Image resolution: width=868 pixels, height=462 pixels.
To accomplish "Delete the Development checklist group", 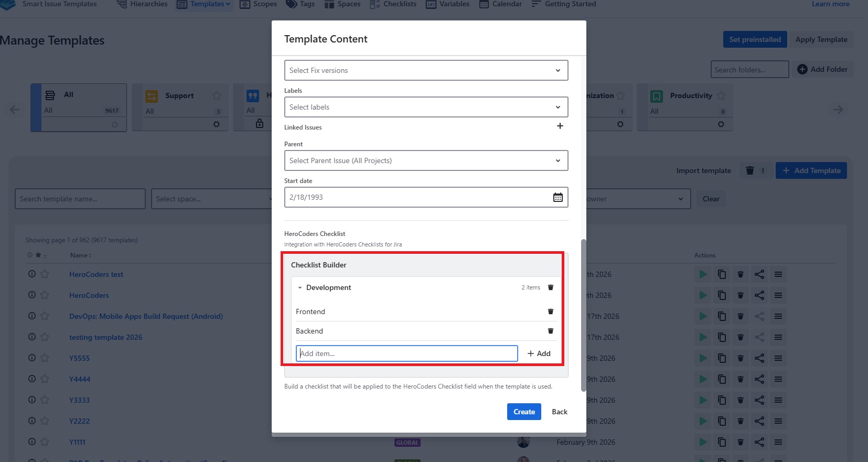I will (550, 287).
